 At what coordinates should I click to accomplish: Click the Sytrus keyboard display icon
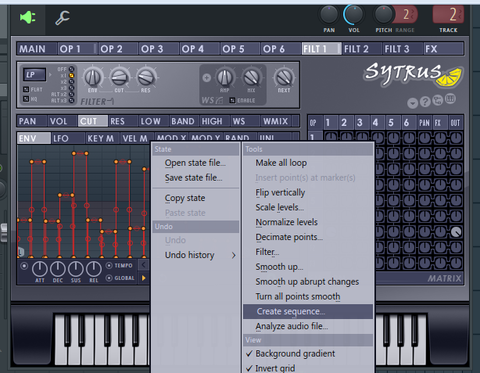pyautogui.click(x=450, y=99)
